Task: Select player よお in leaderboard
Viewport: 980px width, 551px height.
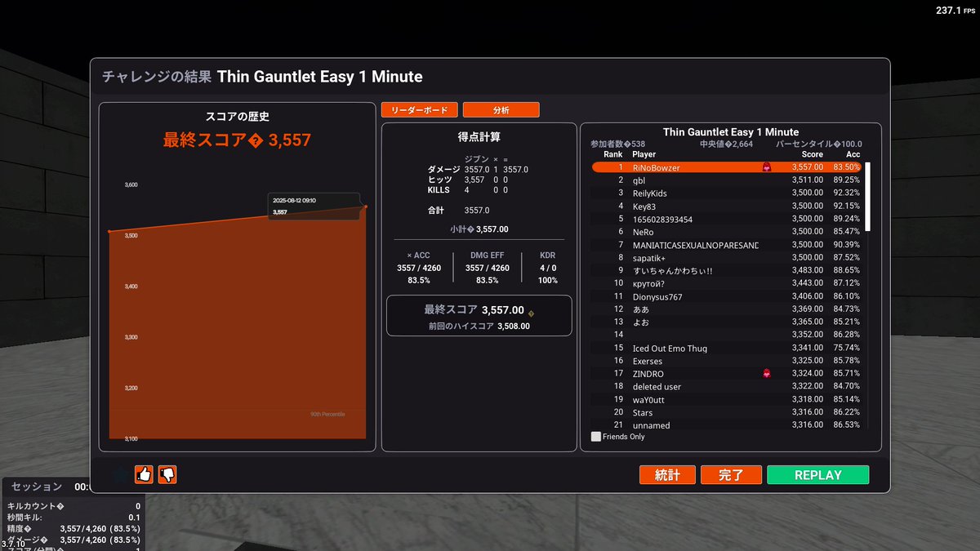Action: click(x=727, y=322)
